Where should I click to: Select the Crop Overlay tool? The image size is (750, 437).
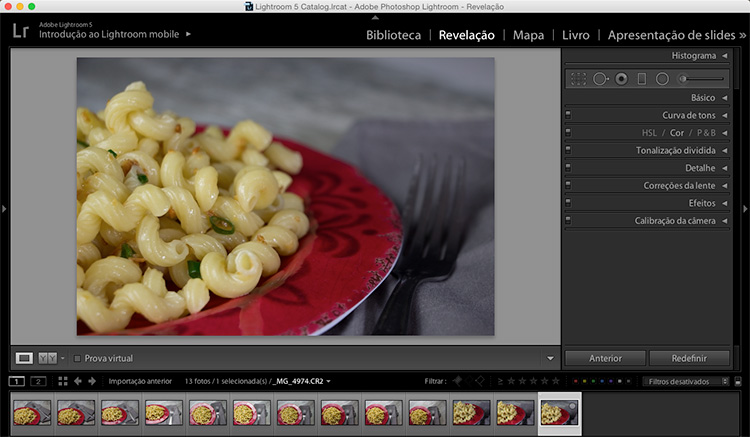[578, 78]
